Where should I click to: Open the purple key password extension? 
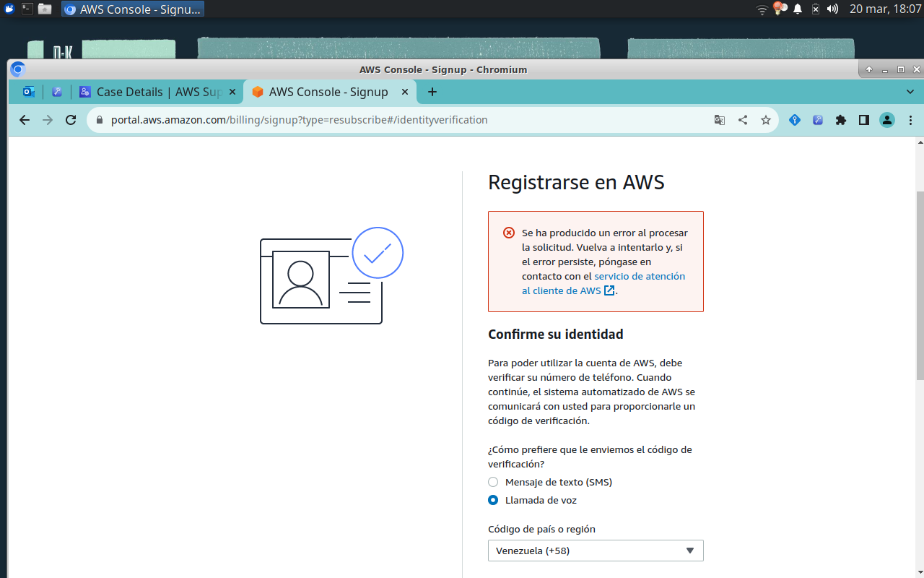[818, 120]
